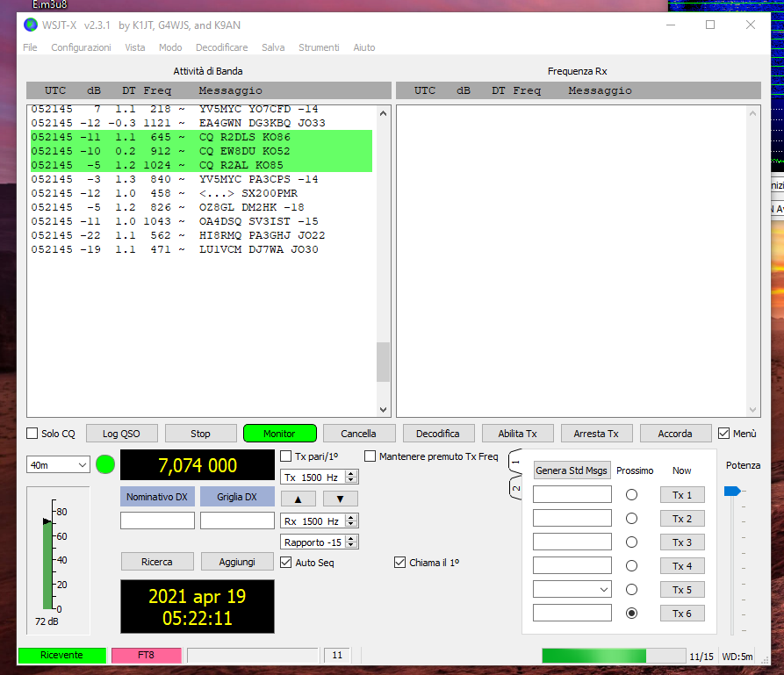Uncheck Chiama il 1° option
784x675 pixels.
tap(400, 563)
